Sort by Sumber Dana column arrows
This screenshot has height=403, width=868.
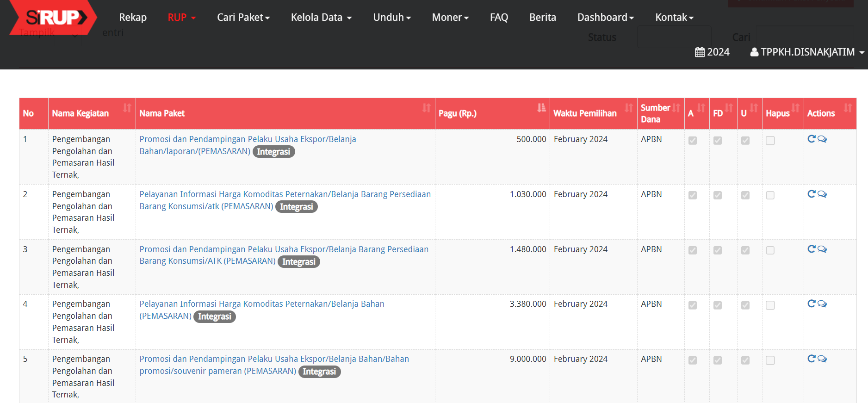tap(676, 108)
